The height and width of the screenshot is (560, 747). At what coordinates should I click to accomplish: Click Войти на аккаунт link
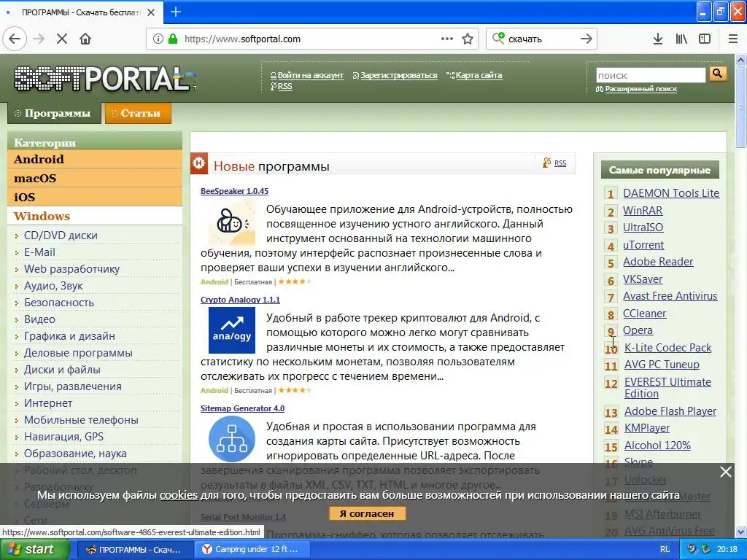pos(310,75)
